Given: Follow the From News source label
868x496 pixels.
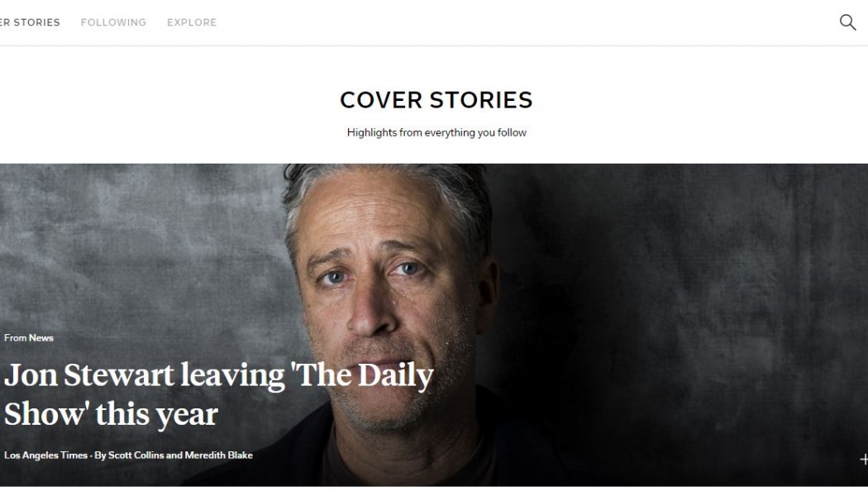Looking at the screenshot, I should tap(29, 337).
